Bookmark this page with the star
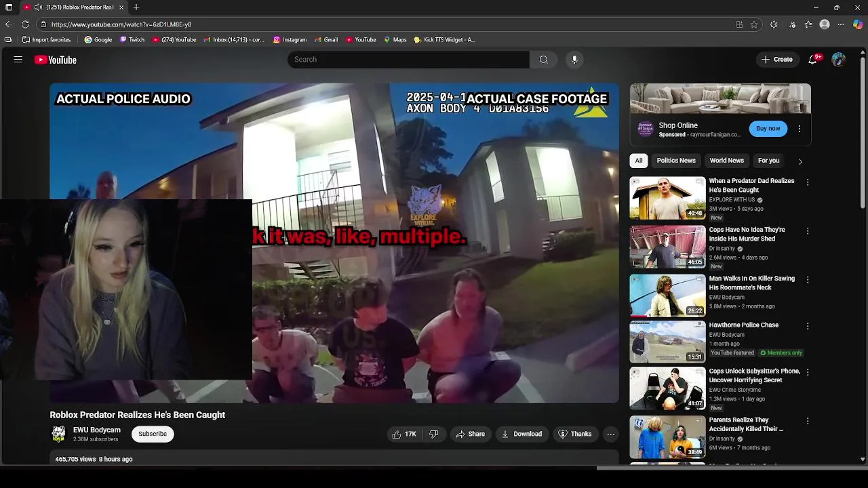Viewport: 868px width, 488px height. [x=754, y=24]
